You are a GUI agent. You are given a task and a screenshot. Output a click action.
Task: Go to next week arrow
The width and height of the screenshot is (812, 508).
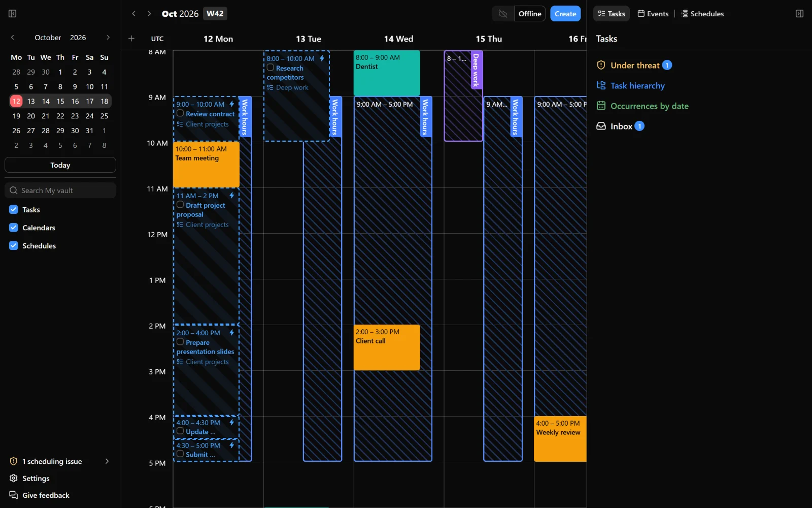click(x=149, y=14)
